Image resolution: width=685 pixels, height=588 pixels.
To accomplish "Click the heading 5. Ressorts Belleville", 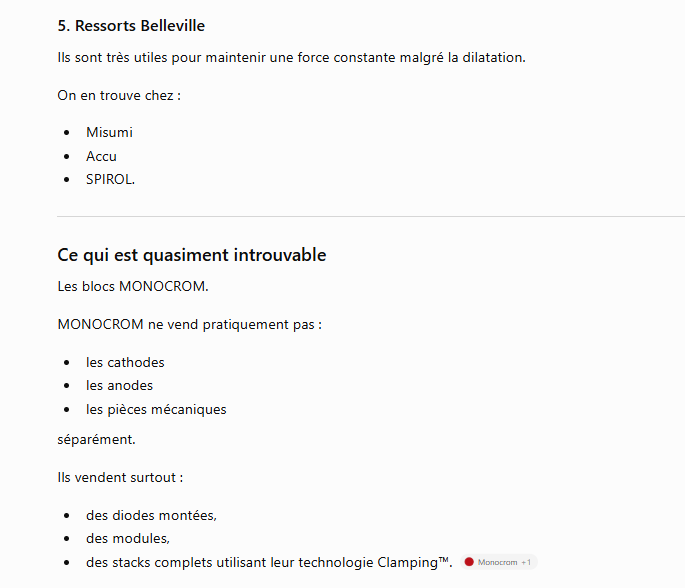I will [x=131, y=26].
